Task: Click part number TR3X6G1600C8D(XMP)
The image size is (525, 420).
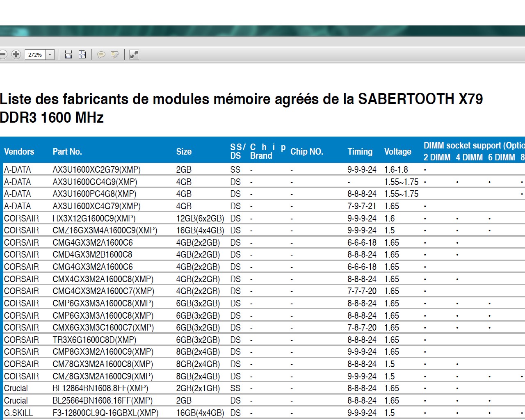Action: 94,340
